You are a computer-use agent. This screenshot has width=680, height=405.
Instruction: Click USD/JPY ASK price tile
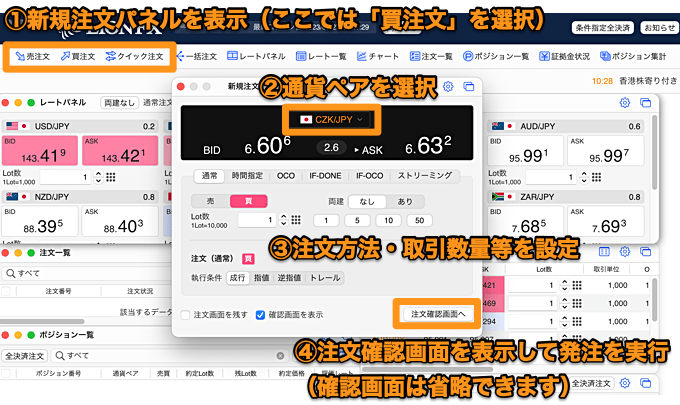(120, 150)
